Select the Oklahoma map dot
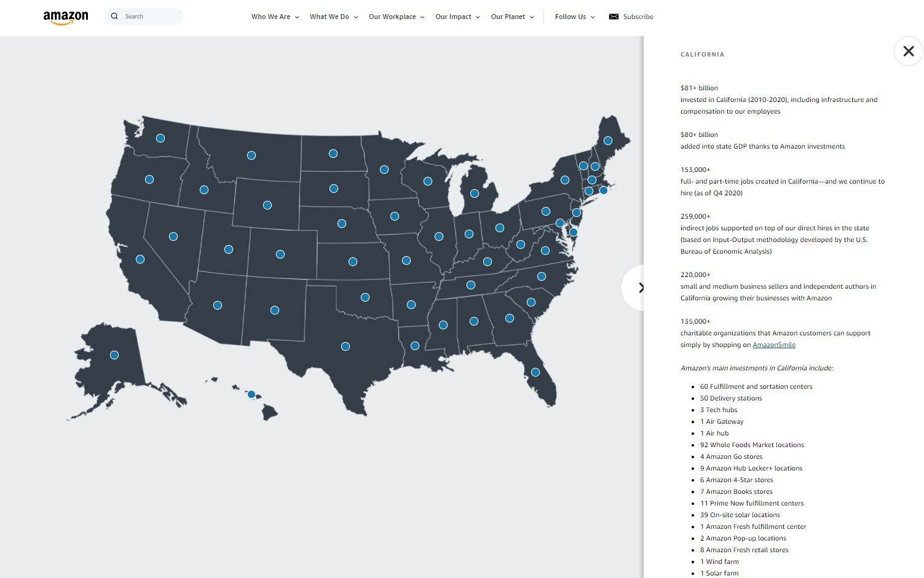 (x=365, y=297)
